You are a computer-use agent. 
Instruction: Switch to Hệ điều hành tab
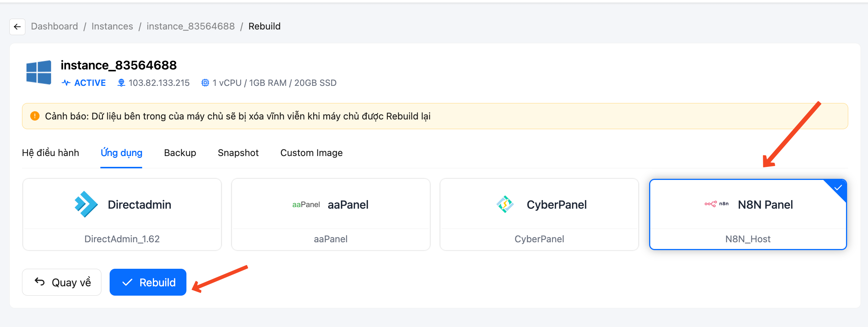point(51,153)
